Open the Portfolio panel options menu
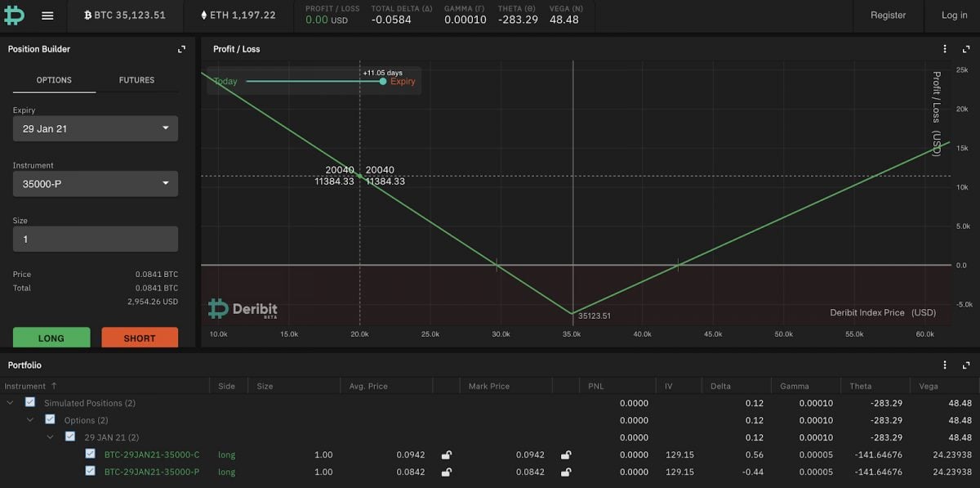Image resolution: width=980 pixels, height=488 pixels. (x=945, y=365)
